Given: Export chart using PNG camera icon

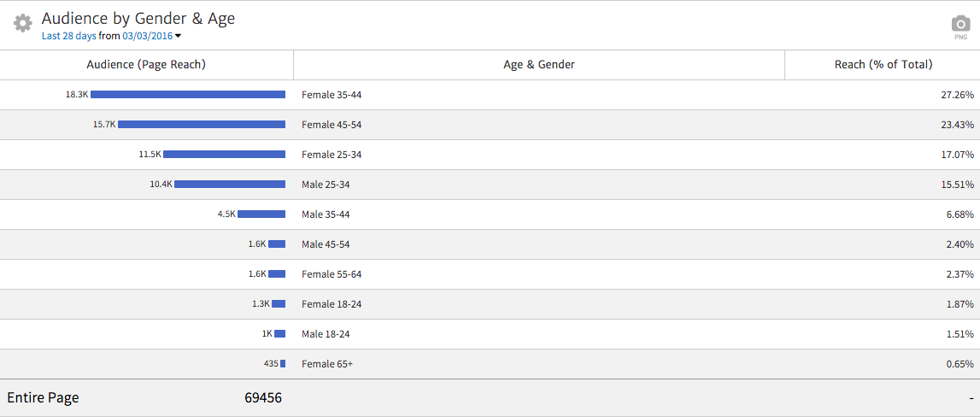Looking at the screenshot, I should click(960, 26).
